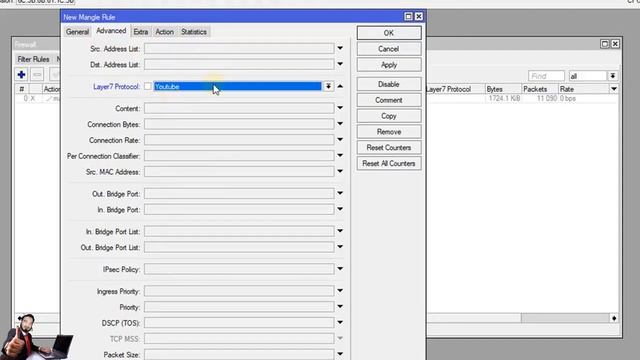This screenshot has height=360, width=640.
Task: Click the Reset Counters button
Action: pos(389,148)
